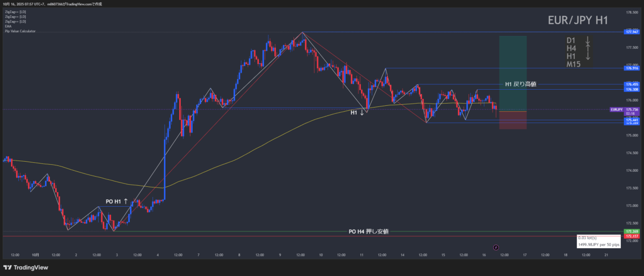Click the lightning bolt event icon
Screen dimensions: 644x276
496,247
